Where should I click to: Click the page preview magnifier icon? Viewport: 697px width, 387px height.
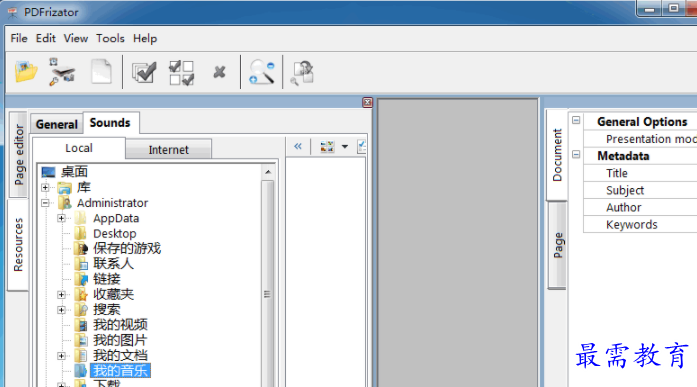coord(302,73)
